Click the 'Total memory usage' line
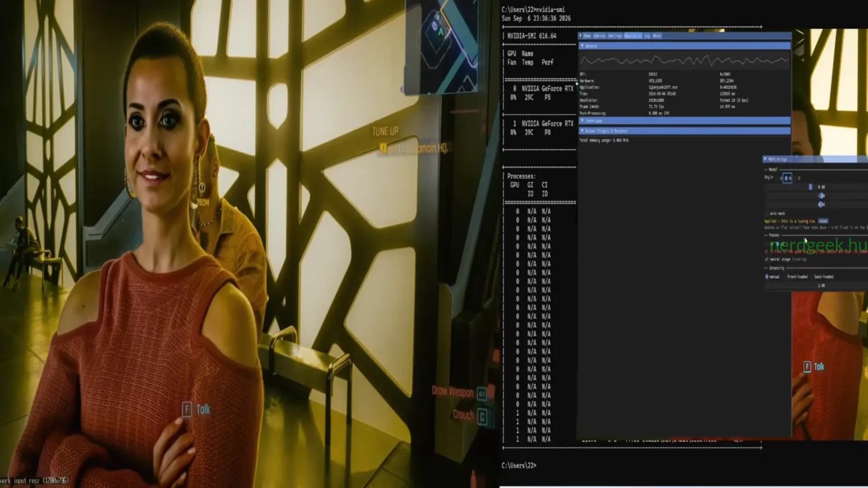The width and height of the screenshot is (868, 488). pyautogui.click(x=604, y=141)
